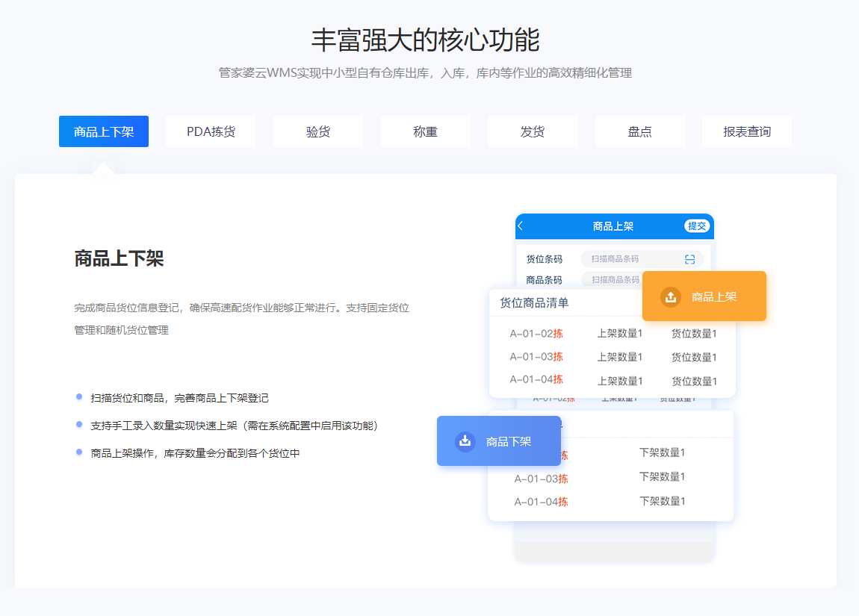Click A-01-04拣 in the 下架 list
Image resolution: width=859 pixels, height=616 pixels.
coord(541,502)
